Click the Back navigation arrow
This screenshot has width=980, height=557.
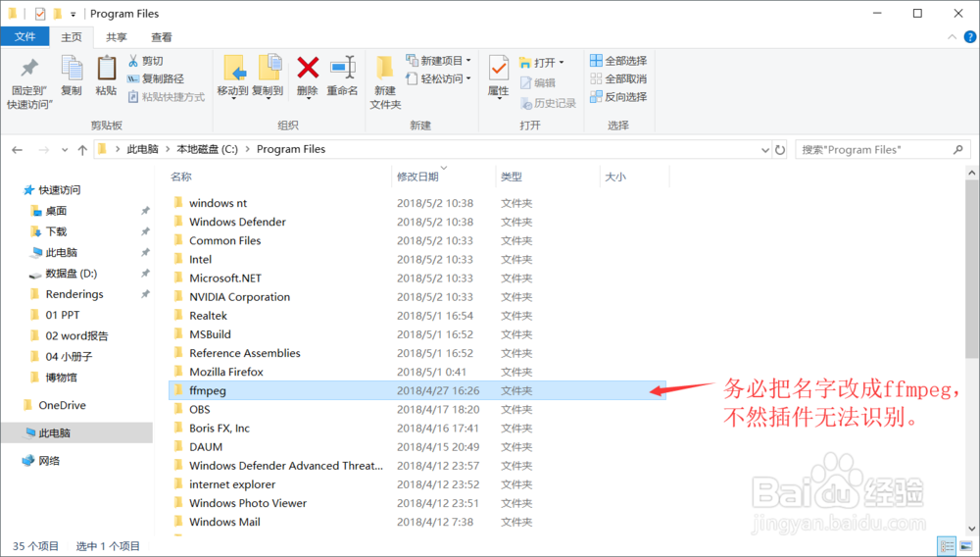17,149
